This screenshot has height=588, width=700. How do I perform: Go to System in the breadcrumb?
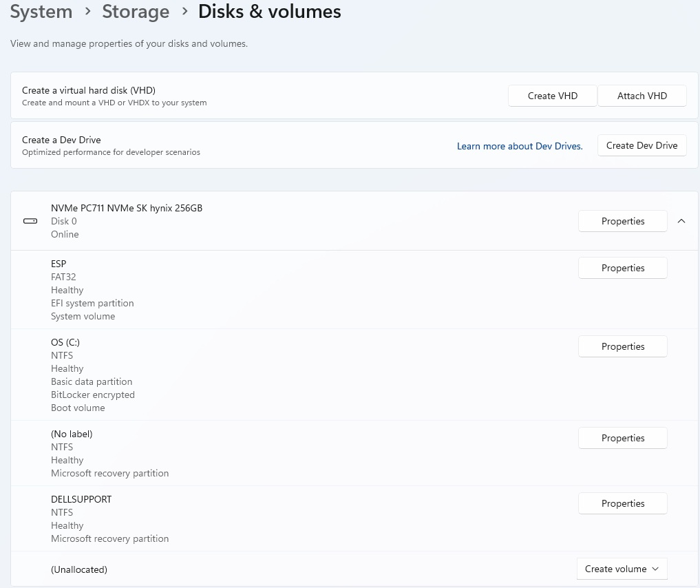click(x=41, y=12)
